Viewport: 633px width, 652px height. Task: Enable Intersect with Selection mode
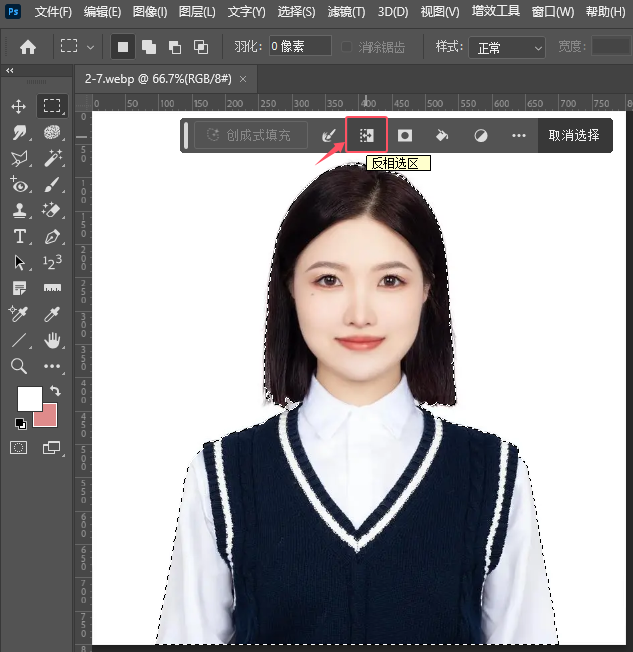tap(201, 47)
